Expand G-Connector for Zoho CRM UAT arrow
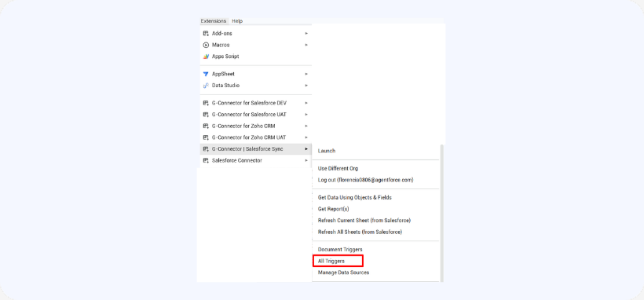This screenshot has width=644, height=300. click(306, 137)
